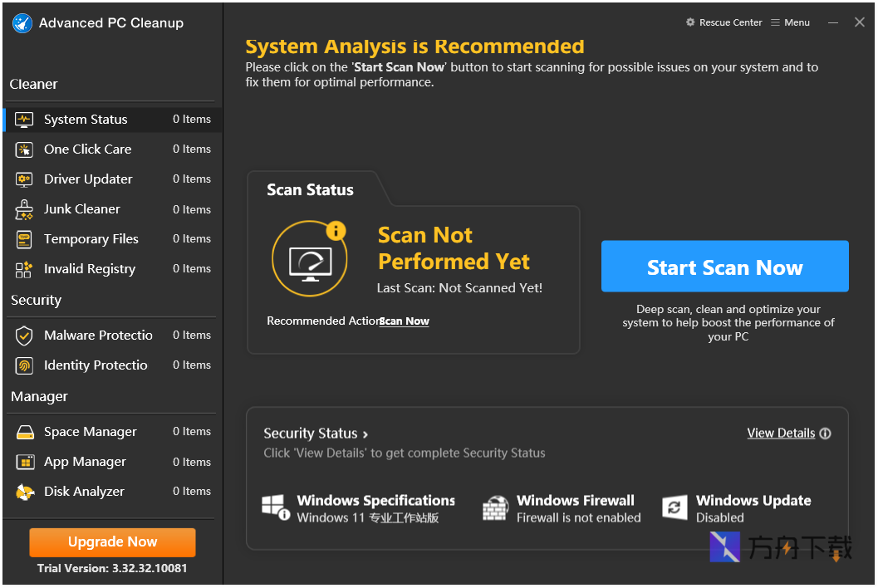
Task: Click the Invalid Registry icon
Action: [24, 269]
